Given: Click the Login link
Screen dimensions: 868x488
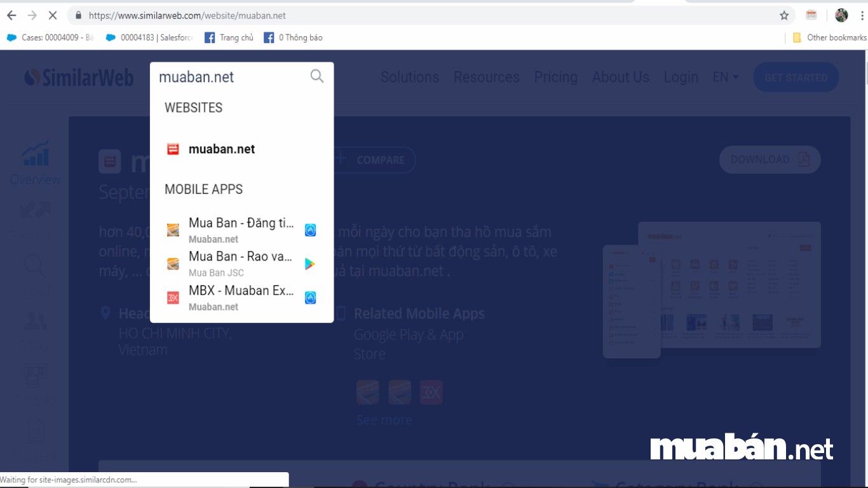Looking at the screenshot, I should pos(681,77).
